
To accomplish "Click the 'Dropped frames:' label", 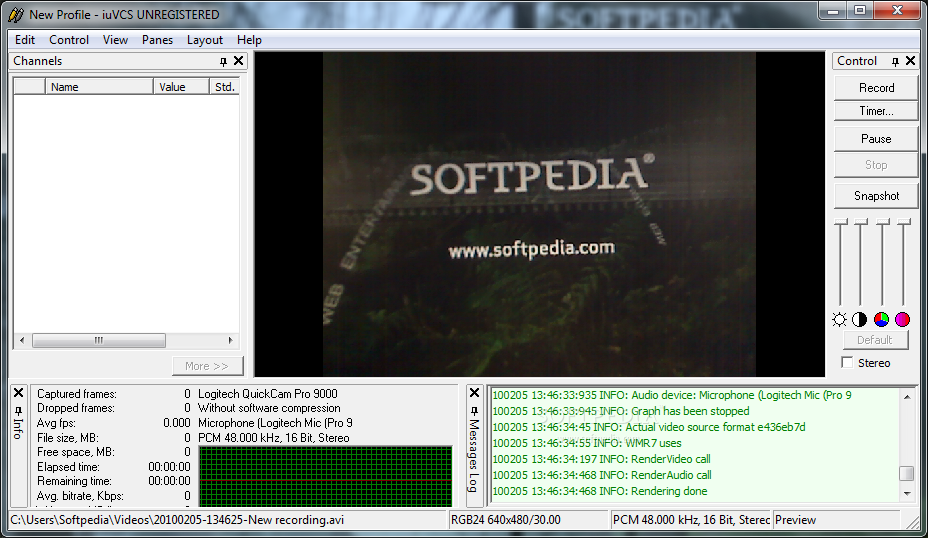I will [x=76, y=408].
